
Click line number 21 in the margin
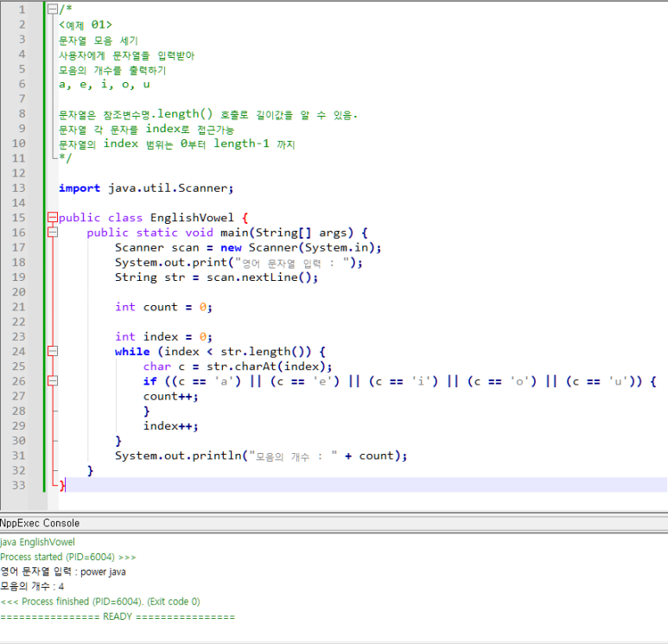point(19,307)
